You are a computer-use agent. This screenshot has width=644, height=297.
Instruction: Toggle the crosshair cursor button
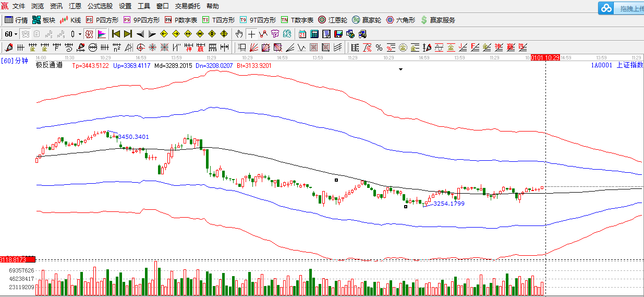pyautogui.click(x=251, y=34)
